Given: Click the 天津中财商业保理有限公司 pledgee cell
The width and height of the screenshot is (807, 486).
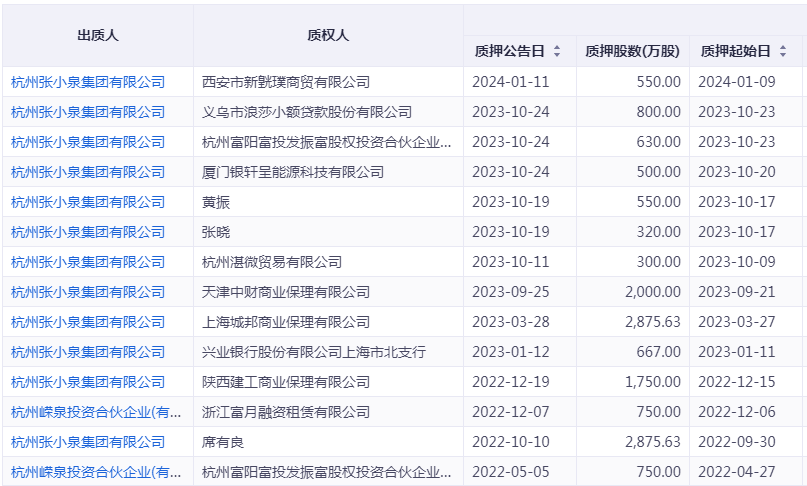Looking at the screenshot, I should point(286,292).
